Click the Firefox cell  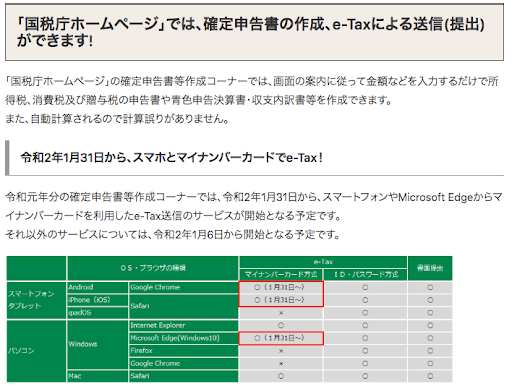point(184,351)
